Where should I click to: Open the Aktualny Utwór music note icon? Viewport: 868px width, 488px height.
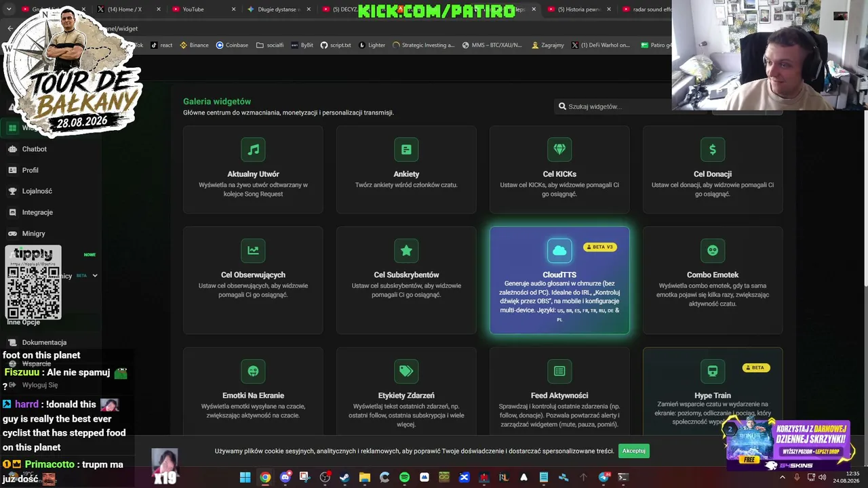click(x=253, y=150)
